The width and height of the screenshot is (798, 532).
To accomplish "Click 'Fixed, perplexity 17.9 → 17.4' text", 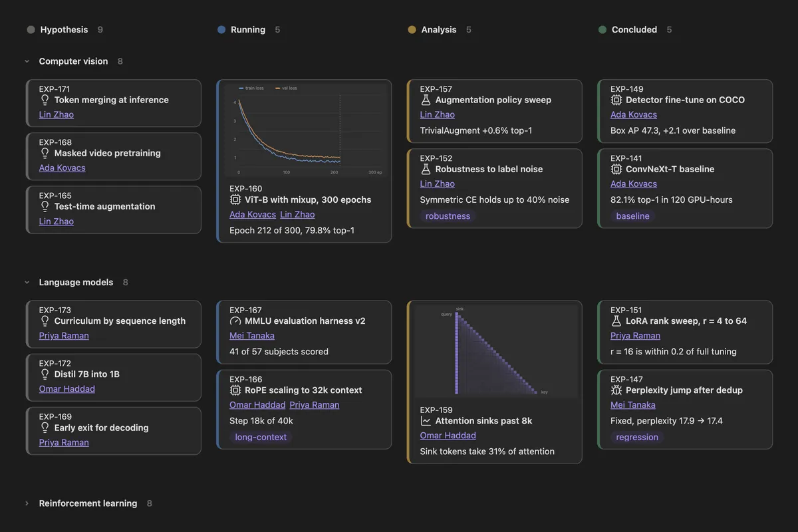I will click(x=666, y=420).
